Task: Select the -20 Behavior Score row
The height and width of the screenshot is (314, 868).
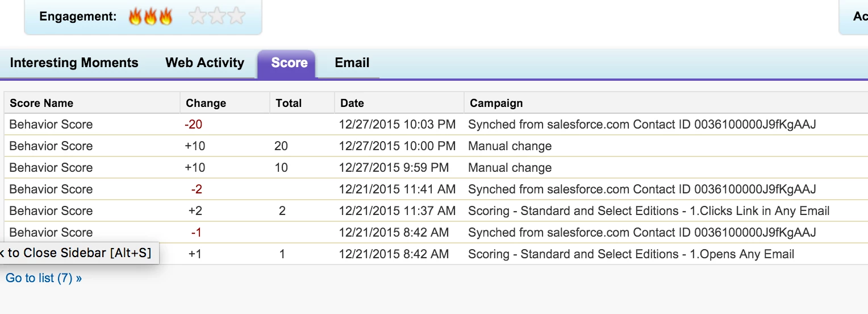Action: pos(51,125)
